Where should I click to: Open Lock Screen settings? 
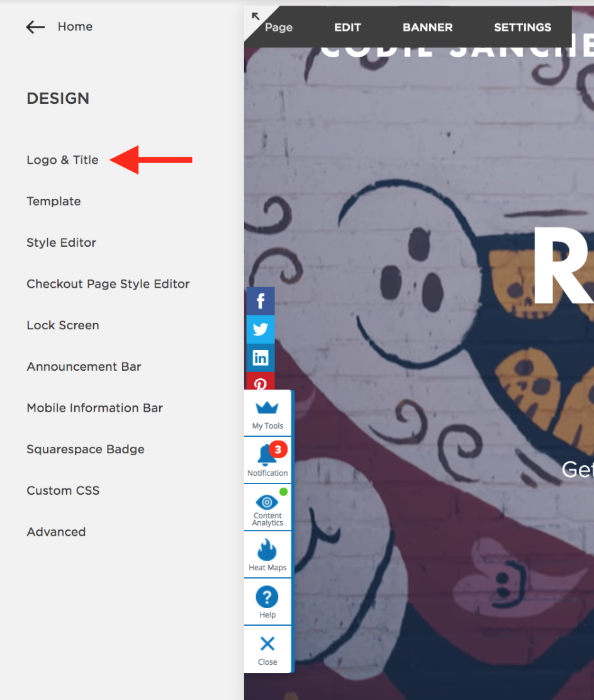click(x=63, y=325)
